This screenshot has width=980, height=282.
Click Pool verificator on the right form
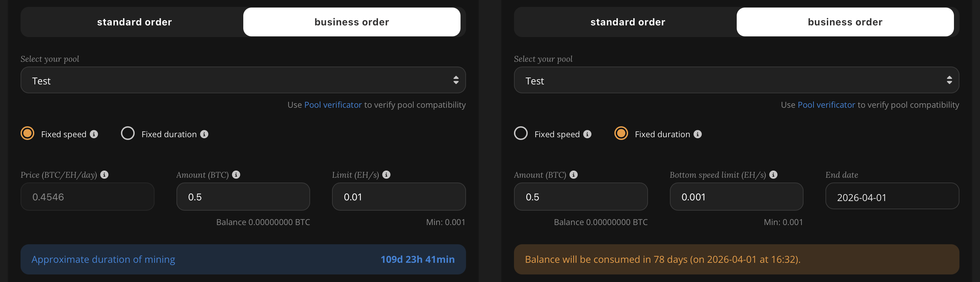pos(826,105)
